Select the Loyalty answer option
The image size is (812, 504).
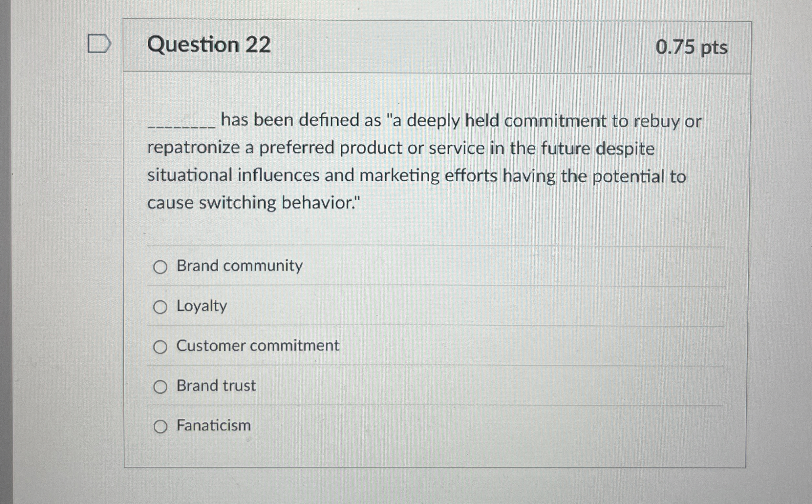(x=161, y=307)
